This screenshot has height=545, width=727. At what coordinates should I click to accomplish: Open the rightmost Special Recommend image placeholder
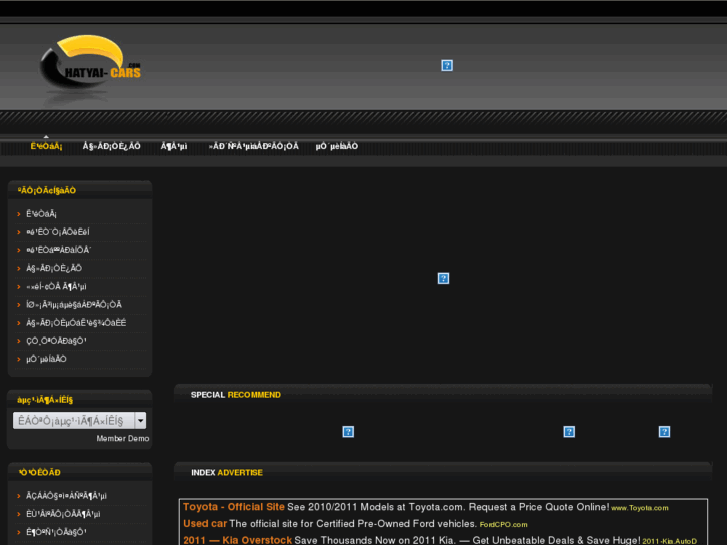[x=664, y=432]
